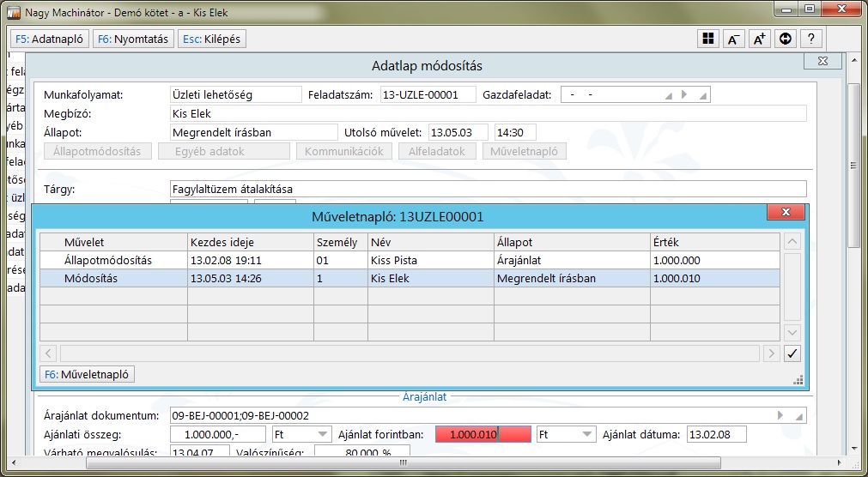
Task: Click the F6: Nyomtatás button
Action: click(x=133, y=39)
